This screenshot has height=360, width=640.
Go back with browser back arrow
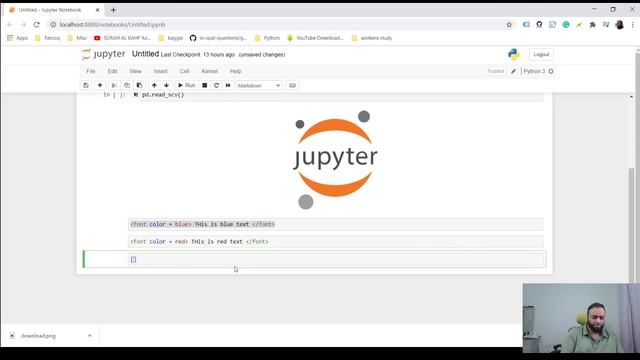[x=10, y=24]
